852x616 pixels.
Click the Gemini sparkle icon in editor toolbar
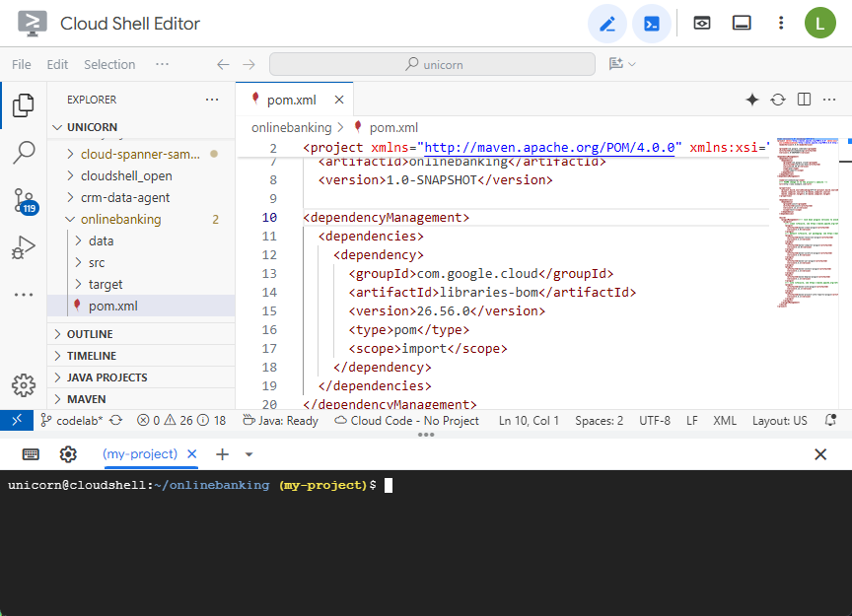coord(752,100)
